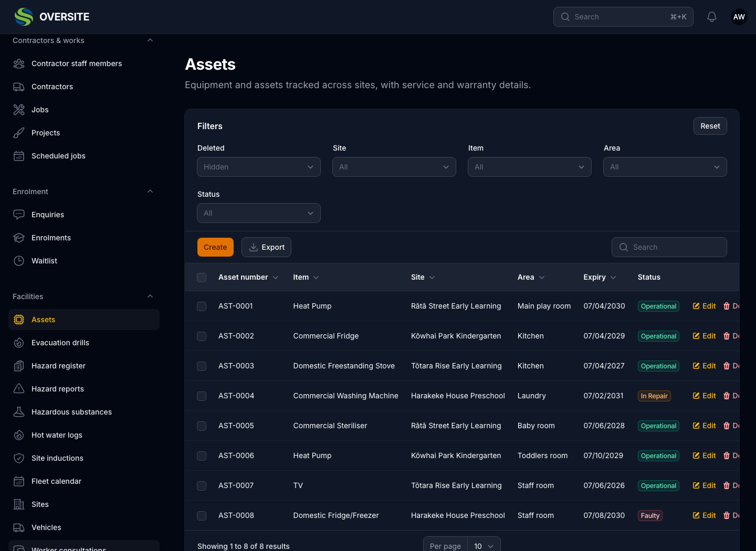Viewport: 756px width, 551px height.
Task: Go to Contractors in sidebar
Action: pyautogui.click(x=84, y=87)
